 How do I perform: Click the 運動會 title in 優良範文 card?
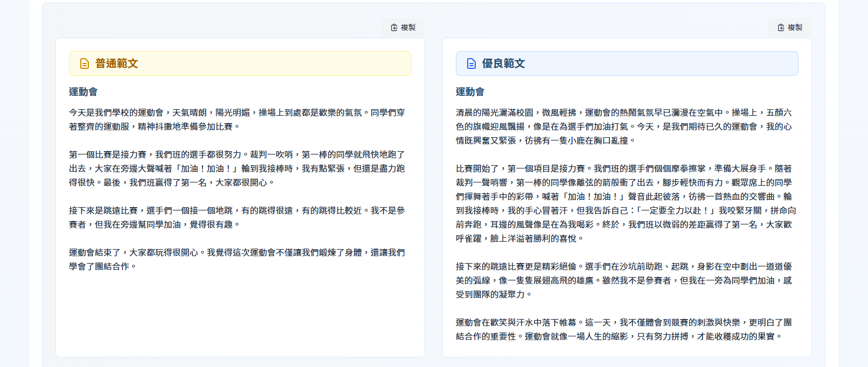470,92
